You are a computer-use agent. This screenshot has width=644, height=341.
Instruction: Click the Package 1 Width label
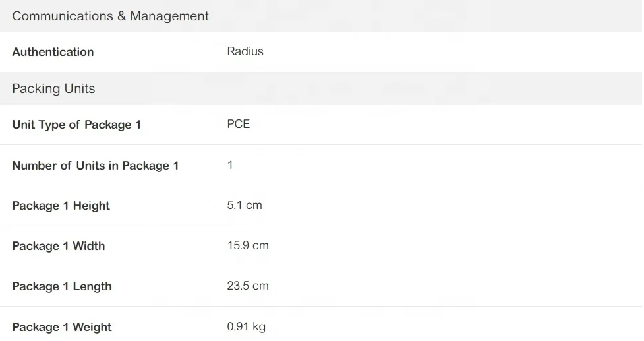pyautogui.click(x=59, y=246)
